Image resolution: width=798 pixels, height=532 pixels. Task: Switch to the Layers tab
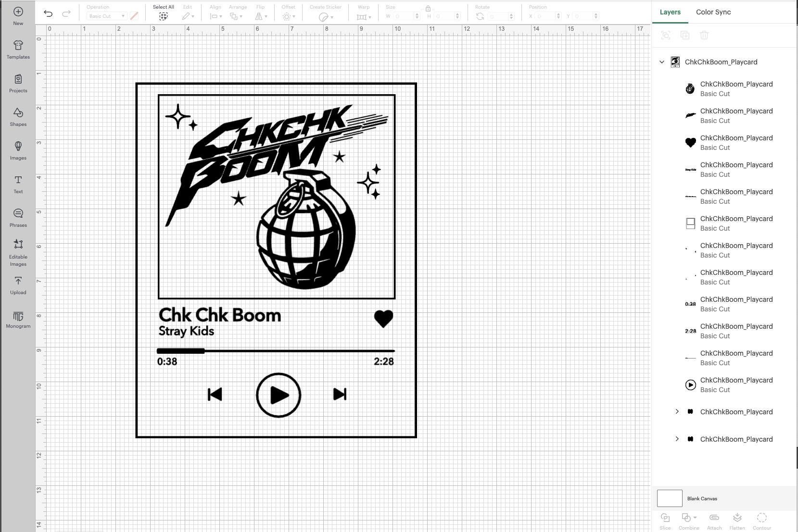pos(670,12)
